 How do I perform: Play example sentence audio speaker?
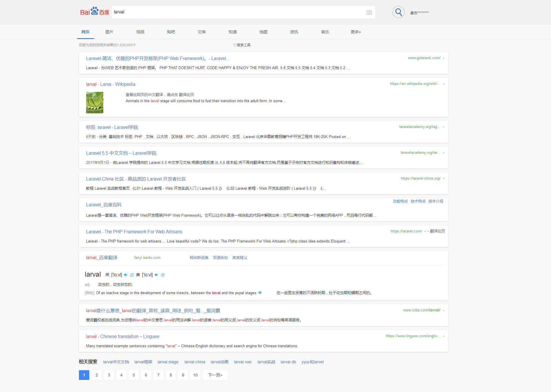(260, 293)
